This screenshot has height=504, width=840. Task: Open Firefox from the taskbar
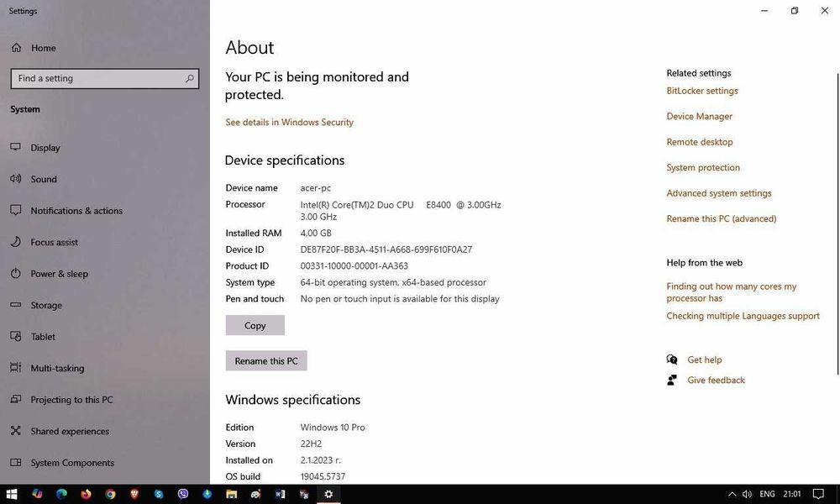pyautogui.click(x=86, y=494)
